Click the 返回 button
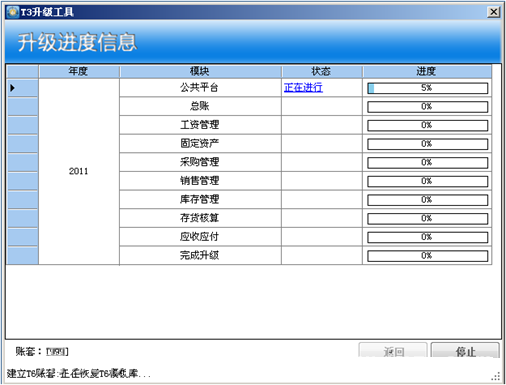 pyautogui.click(x=393, y=351)
